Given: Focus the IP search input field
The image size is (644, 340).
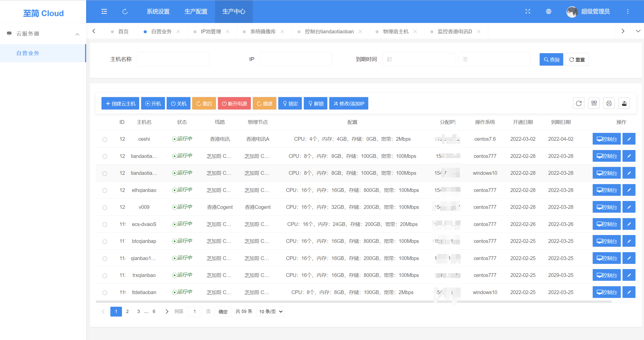Looking at the screenshot, I should [296, 59].
